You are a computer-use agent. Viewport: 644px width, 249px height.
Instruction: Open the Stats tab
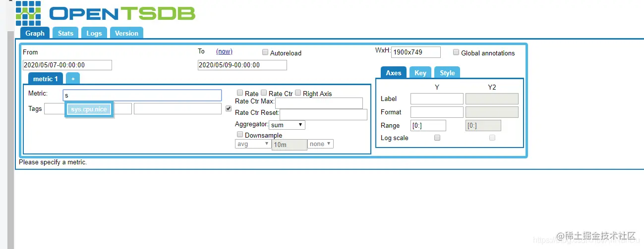tap(65, 33)
